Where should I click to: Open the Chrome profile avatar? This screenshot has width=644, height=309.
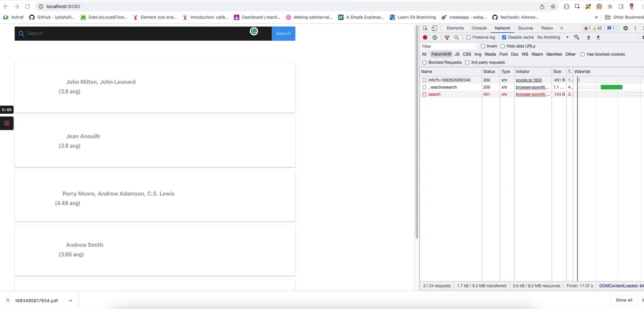click(x=632, y=6)
